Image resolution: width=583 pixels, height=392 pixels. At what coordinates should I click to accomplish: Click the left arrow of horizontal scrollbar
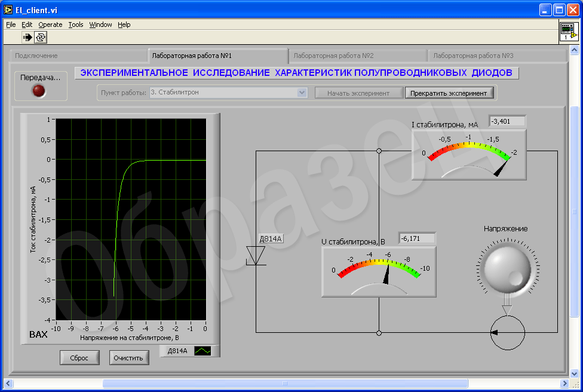8,383
